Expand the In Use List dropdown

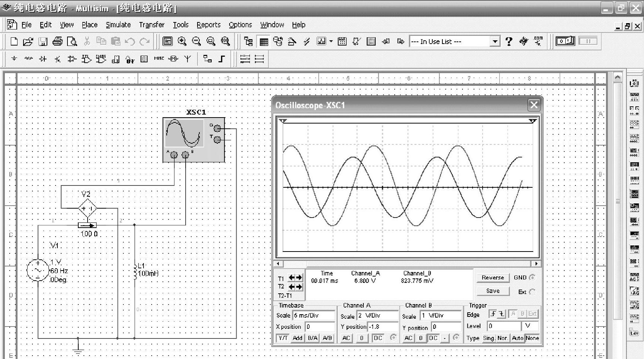click(x=495, y=41)
